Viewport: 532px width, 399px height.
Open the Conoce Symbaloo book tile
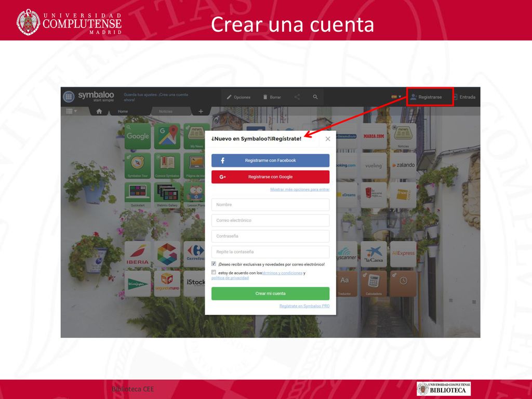click(x=167, y=166)
